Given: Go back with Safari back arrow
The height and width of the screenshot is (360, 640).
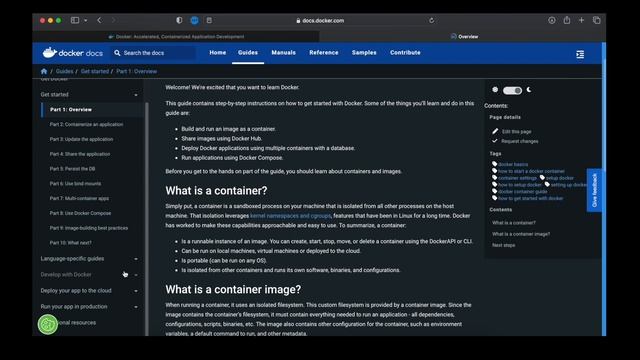Looking at the screenshot, I should (99, 20).
